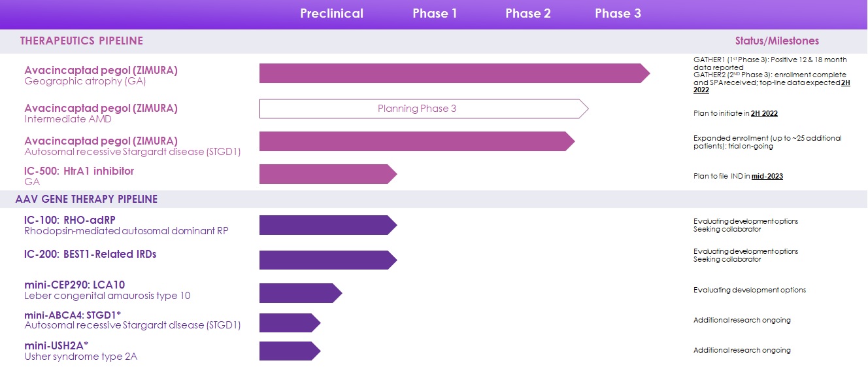Click the Phase 3 column header
Screen dimensions: 868x369
[618, 14]
